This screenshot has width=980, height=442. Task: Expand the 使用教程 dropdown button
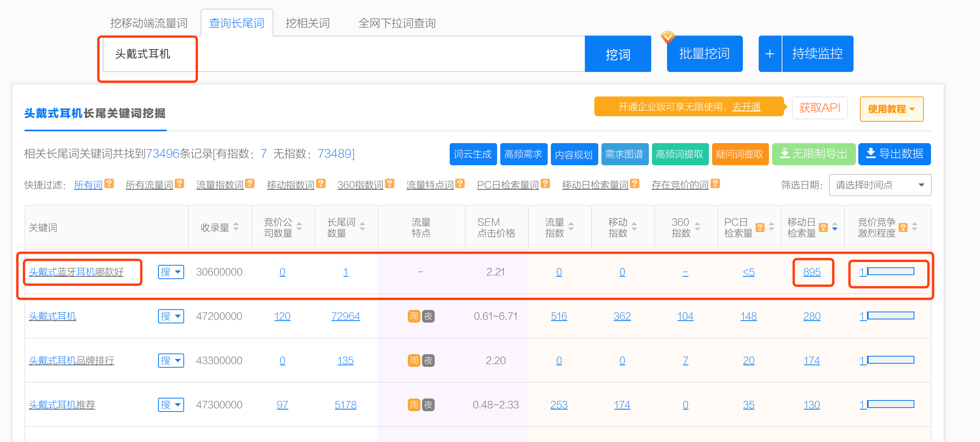(891, 109)
